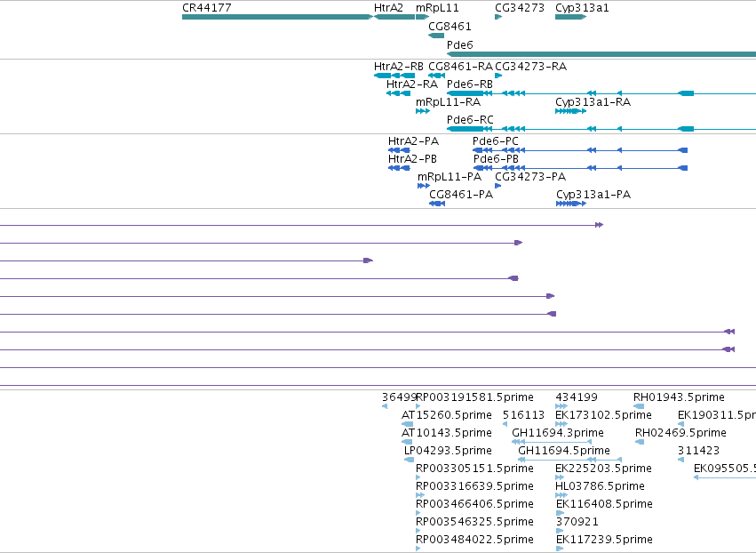
Task: Click the EK116408.5prime EST label
Action: click(605, 504)
